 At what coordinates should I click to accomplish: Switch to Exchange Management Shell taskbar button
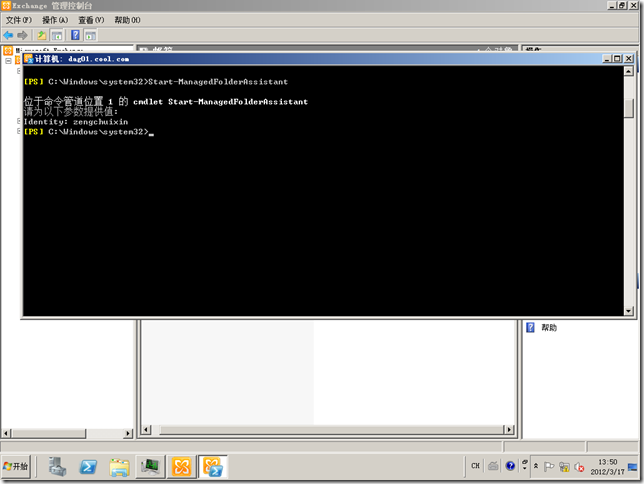(212, 466)
